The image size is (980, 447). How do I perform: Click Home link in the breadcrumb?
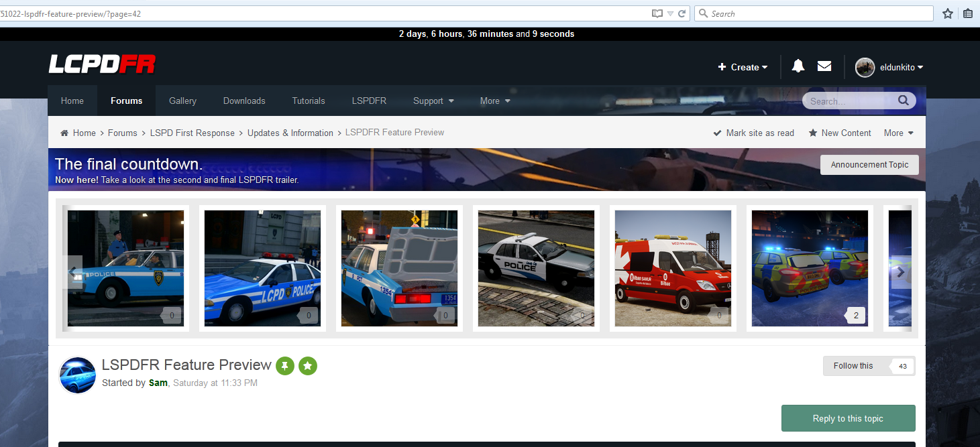[x=85, y=133]
